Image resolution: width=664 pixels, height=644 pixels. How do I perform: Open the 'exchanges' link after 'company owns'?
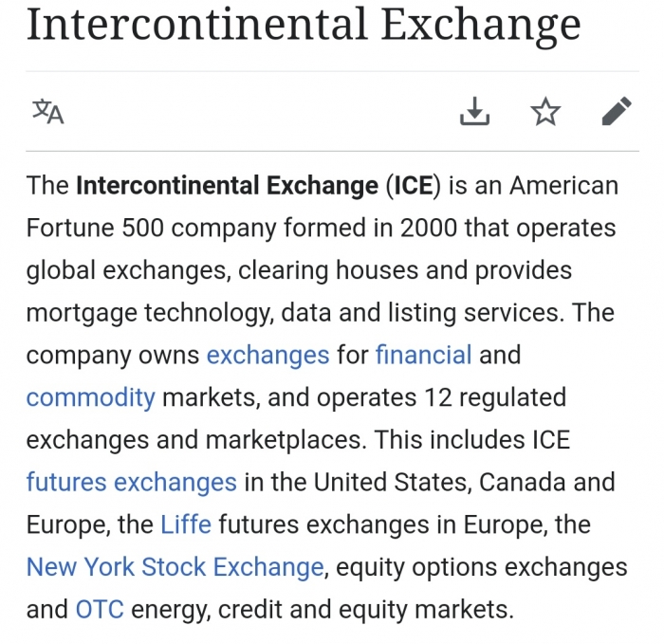(267, 355)
